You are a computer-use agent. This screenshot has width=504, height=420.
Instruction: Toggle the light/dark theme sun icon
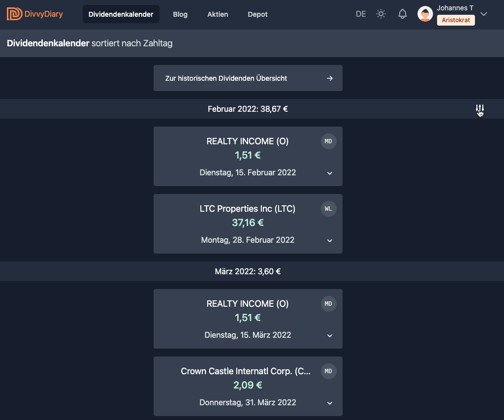coord(381,14)
